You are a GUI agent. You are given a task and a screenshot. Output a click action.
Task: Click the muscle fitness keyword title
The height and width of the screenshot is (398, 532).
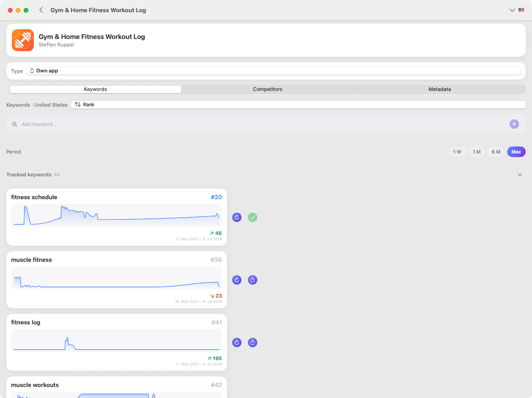tap(32, 260)
